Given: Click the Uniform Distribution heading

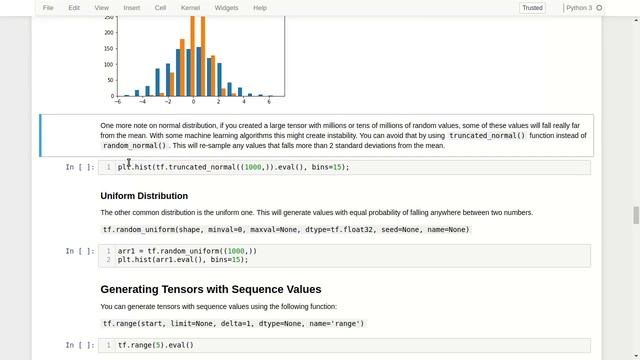Looking at the screenshot, I should pyautogui.click(x=144, y=196).
